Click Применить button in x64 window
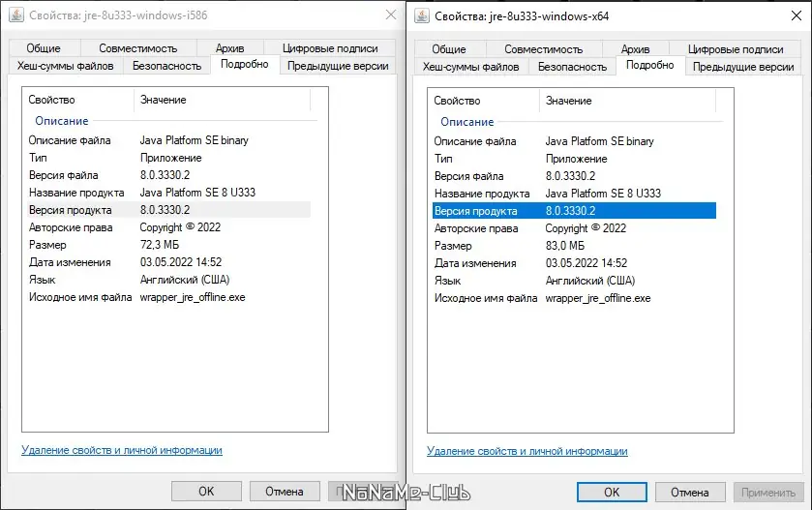The width and height of the screenshot is (812, 510). point(768,492)
